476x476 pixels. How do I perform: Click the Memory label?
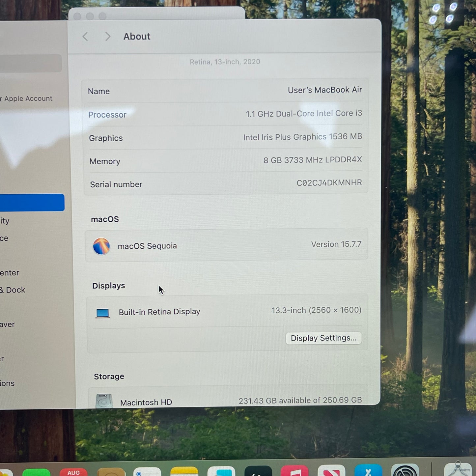pos(105,161)
